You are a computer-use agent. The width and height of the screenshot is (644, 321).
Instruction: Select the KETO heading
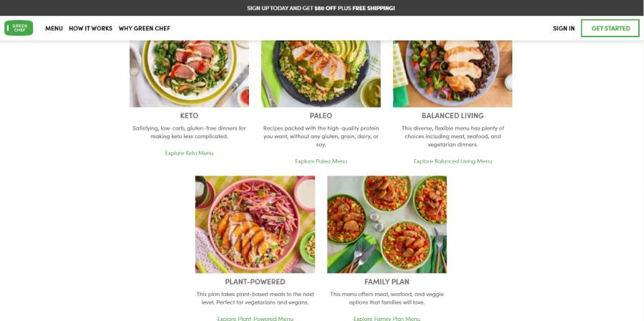pyautogui.click(x=190, y=116)
